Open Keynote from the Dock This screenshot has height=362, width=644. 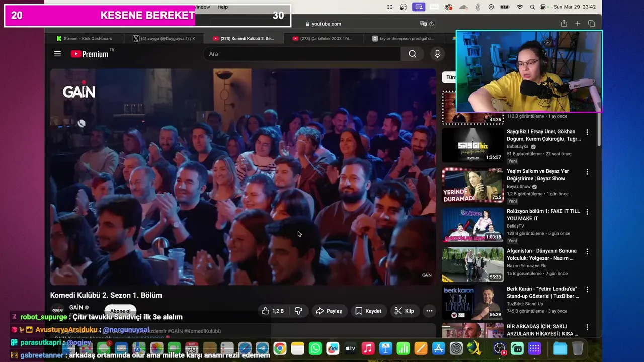pos(385,348)
